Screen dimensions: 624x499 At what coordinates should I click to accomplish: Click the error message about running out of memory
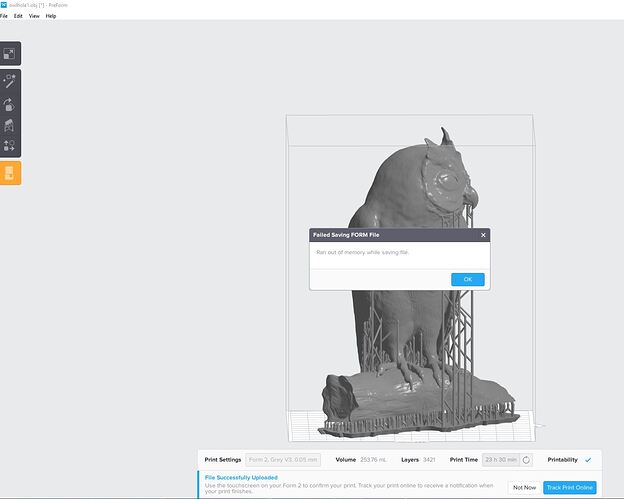coord(363,252)
